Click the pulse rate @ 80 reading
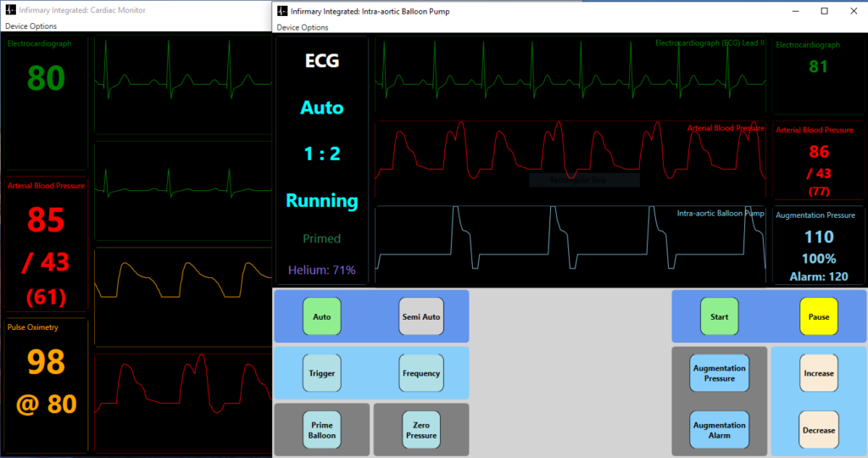Screen dimensions: 868x458 [46, 405]
